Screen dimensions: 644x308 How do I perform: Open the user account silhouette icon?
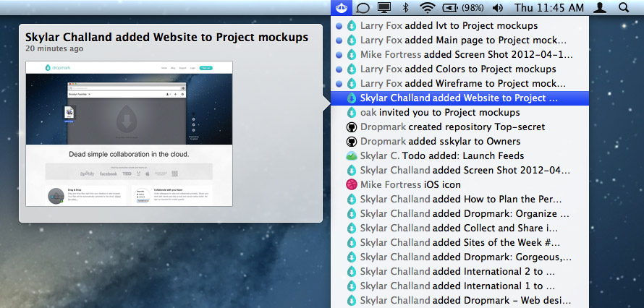click(601, 7)
